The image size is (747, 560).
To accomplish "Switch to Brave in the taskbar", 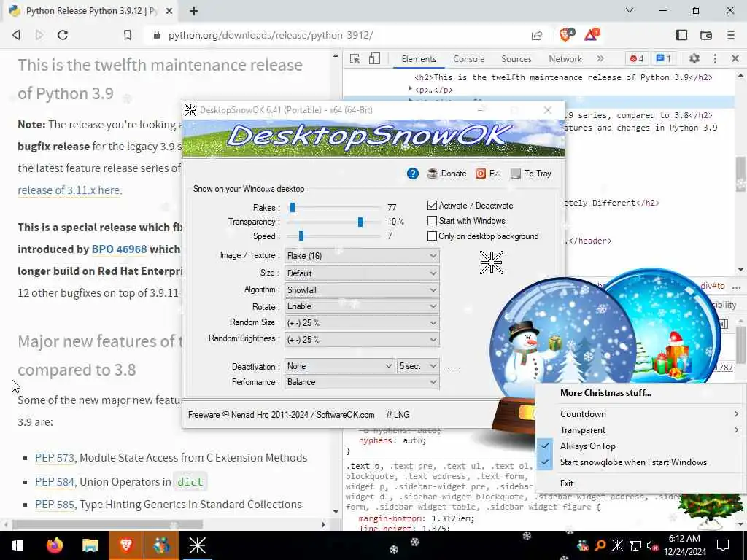I will click(125, 545).
